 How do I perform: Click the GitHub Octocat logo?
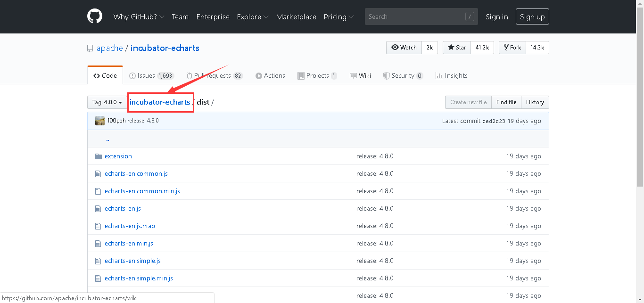point(95,16)
